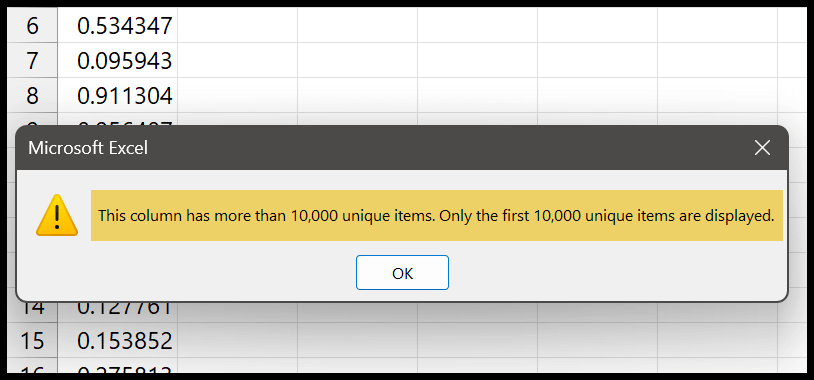Viewport: 814px width, 380px height.
Task: Select the empty cell beside 0.911304
Action: (238, 95)
